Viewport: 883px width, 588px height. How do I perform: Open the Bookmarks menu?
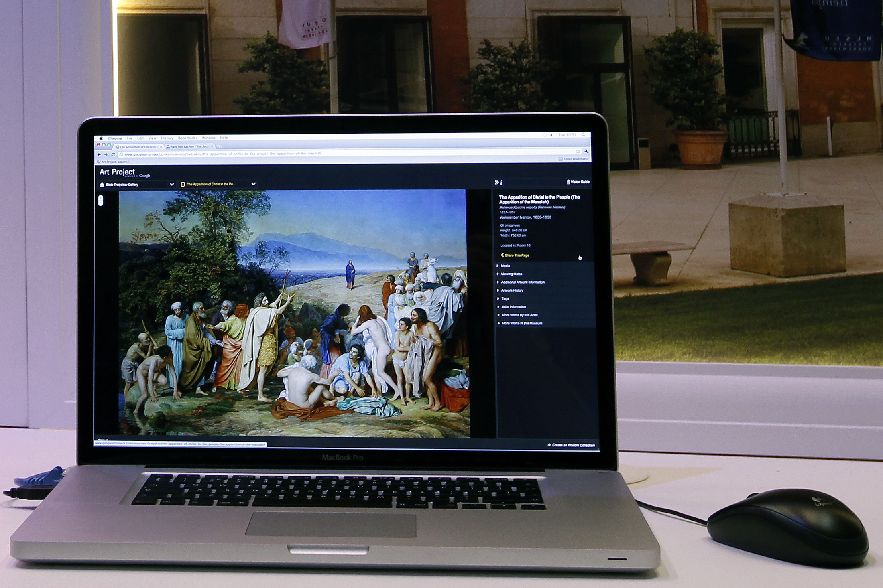(x=187, y=138)
